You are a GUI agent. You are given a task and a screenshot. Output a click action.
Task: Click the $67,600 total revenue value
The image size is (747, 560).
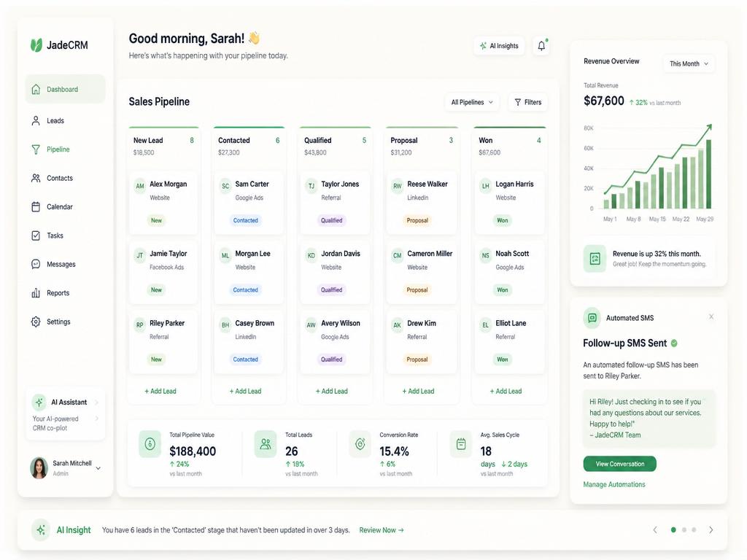[603, 101]
